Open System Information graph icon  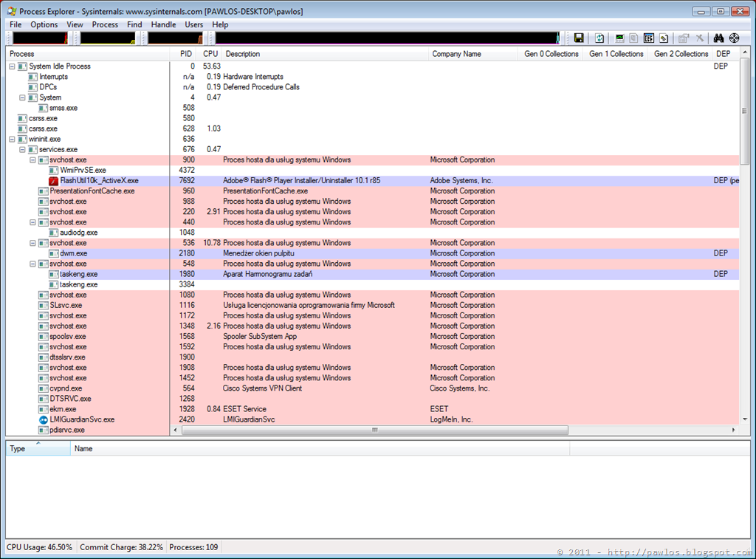tap(619, 38)
